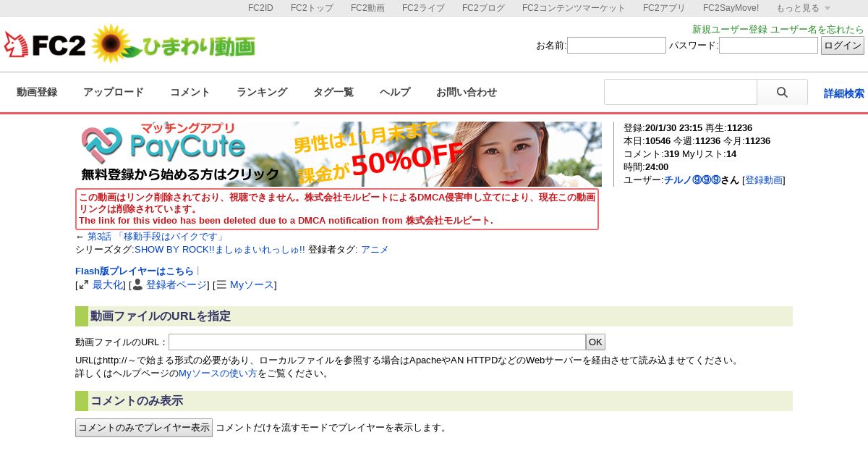This screenshot has height=456, width=868.
Task: Click the magnifier search button
Action: click(782, 93)
